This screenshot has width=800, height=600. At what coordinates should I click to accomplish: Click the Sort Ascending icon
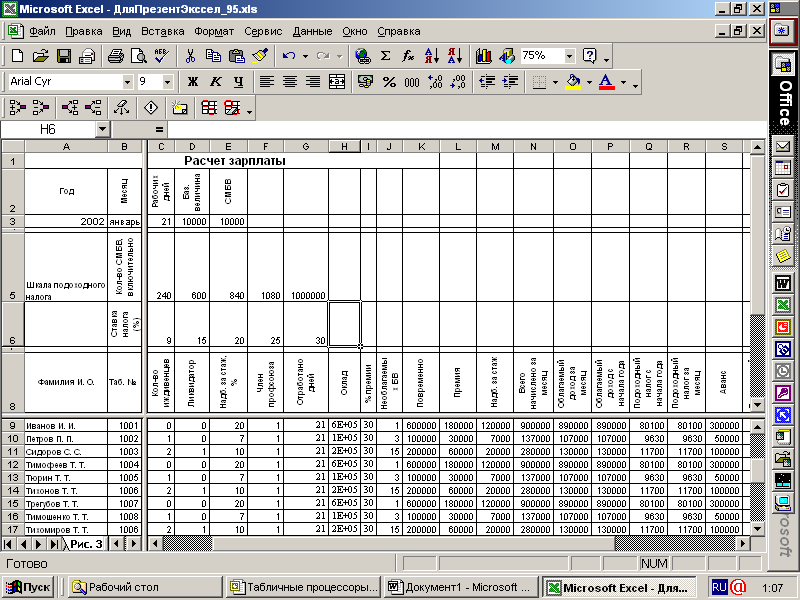(431, 56)
